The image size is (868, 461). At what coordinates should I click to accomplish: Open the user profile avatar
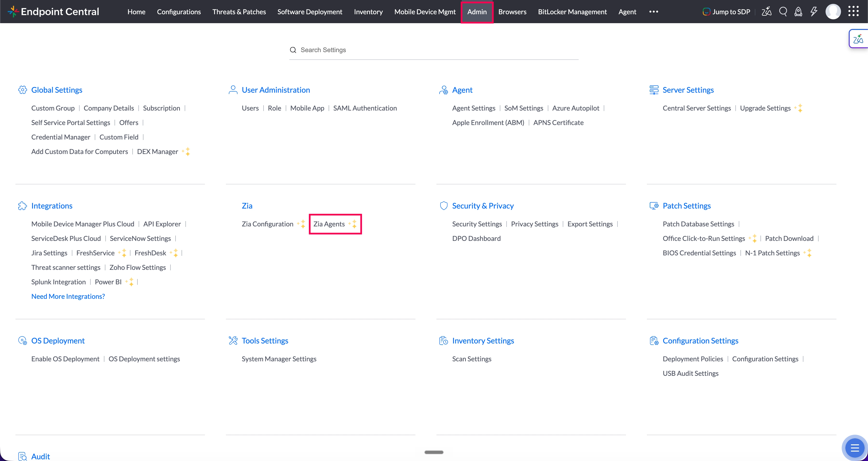[833, 12]
